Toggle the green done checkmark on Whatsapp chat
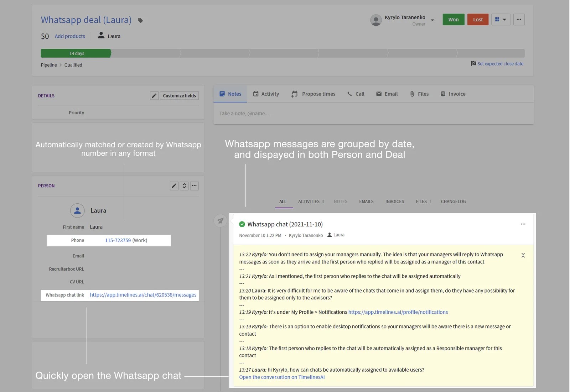Image resolution: width=570 pixels, height=392 pixels. coord(242,224)
